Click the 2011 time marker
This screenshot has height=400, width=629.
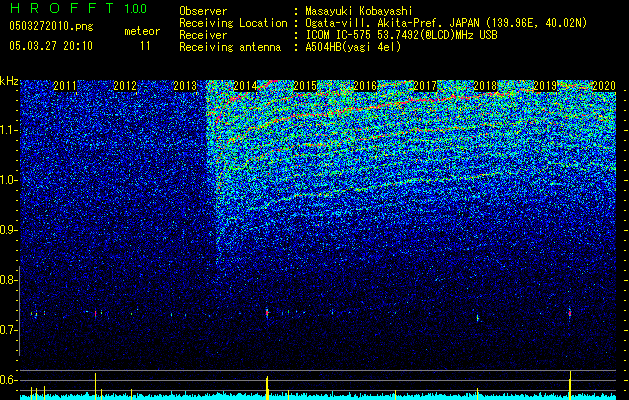(65, 86)
